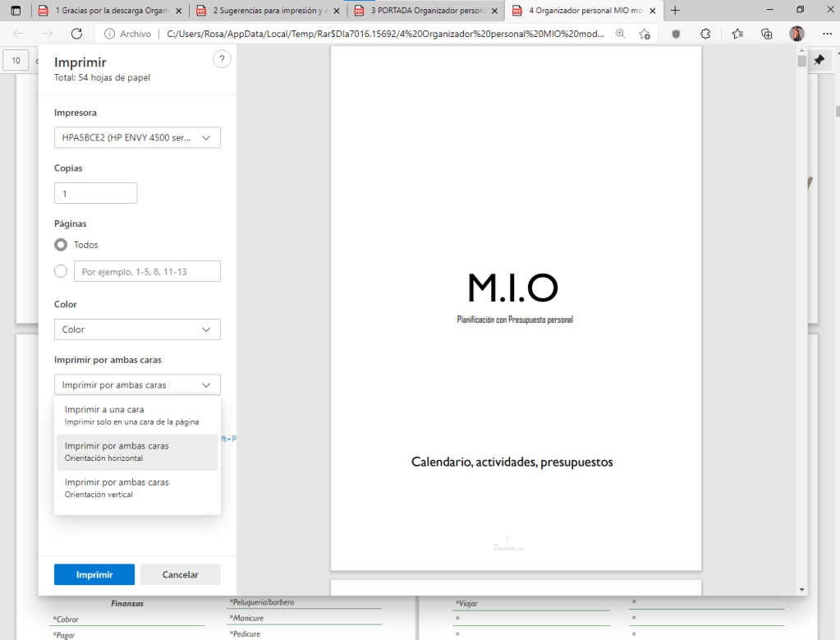The width and height of the screenshot is (840, 640).
Task: Select the custom page range radio button
Action: [61, 271]
